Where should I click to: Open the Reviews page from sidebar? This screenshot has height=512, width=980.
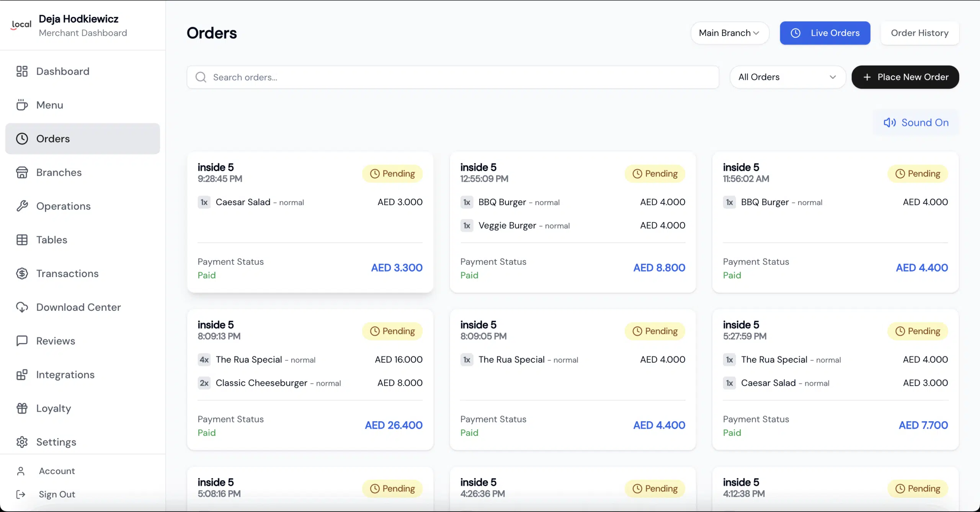tap(56, 341)
